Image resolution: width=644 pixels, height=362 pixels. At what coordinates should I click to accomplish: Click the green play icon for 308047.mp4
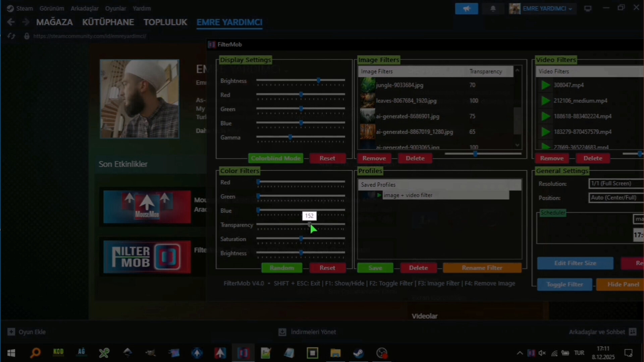tap(545, 85)
